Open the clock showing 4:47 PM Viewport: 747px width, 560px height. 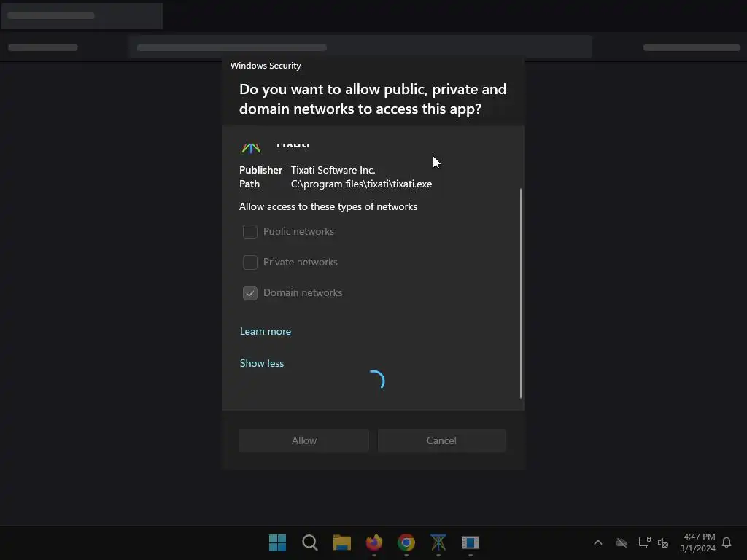tap(698, 542)
